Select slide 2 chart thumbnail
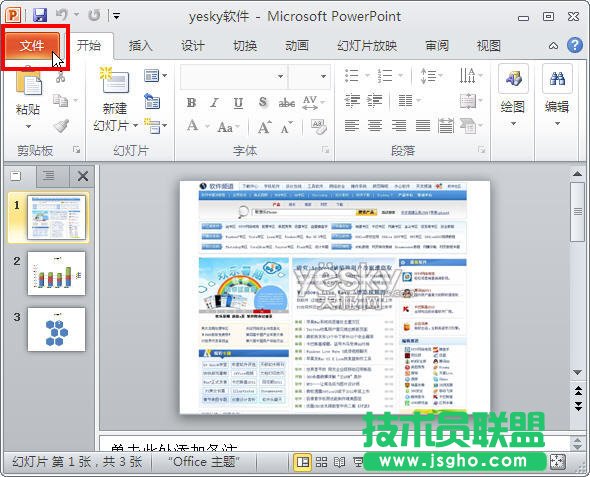 pos(56,274)
